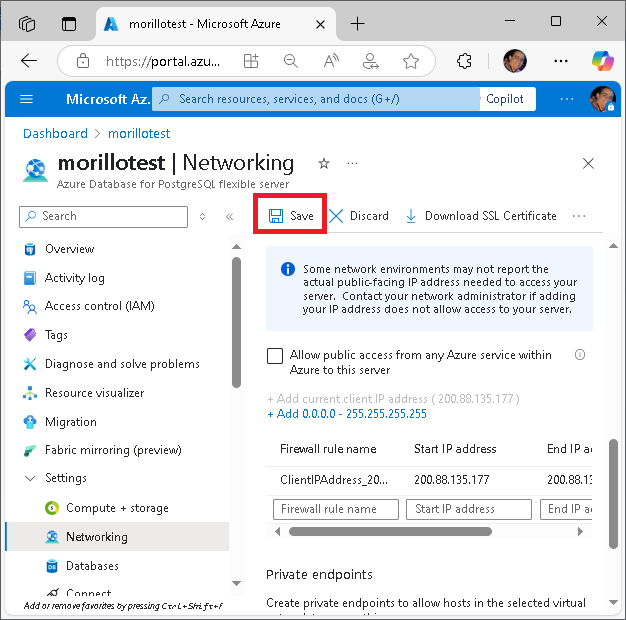Open Tags in the resource menu
This screenshot has width=626, height=620.
pos(56,335)
